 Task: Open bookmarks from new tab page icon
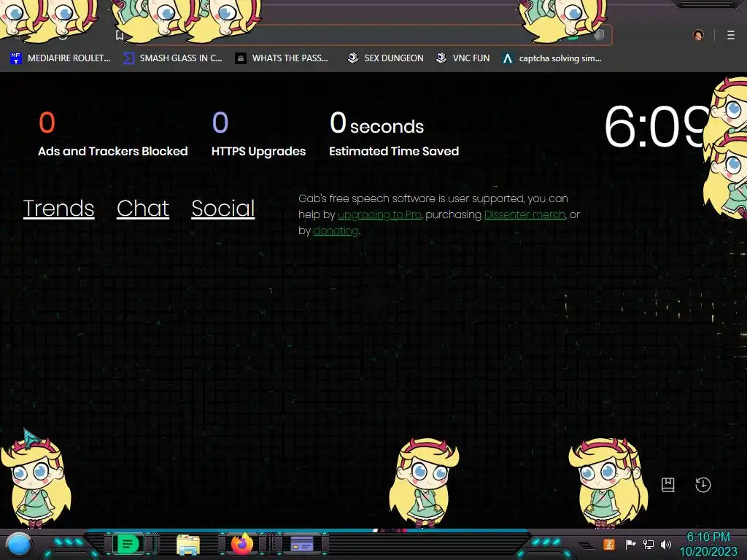click(x=668, y=485)
